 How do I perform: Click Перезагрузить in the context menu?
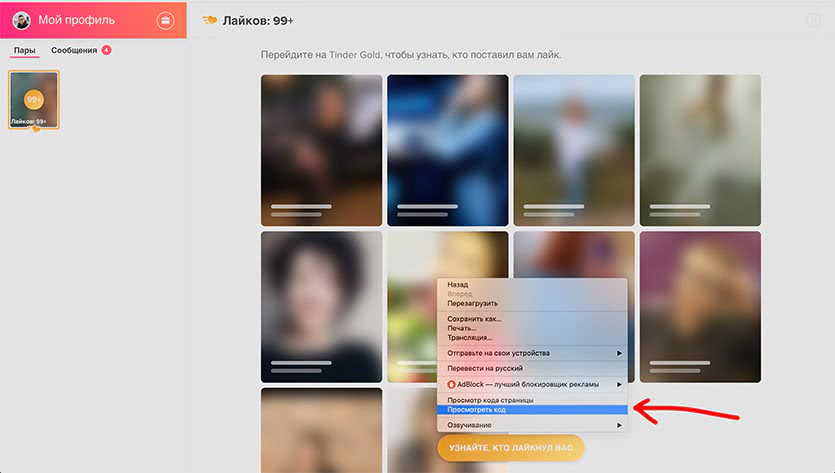[472, 303]
